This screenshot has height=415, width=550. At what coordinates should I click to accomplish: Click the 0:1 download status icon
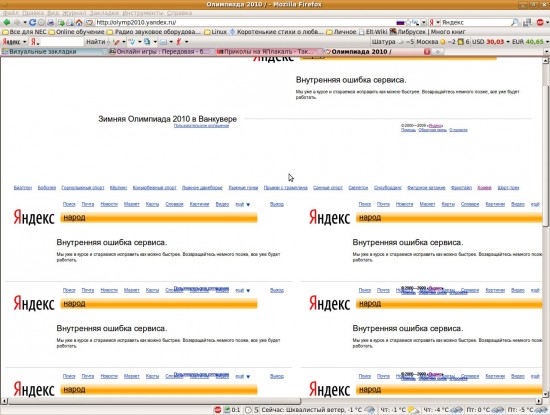point(232,410)
